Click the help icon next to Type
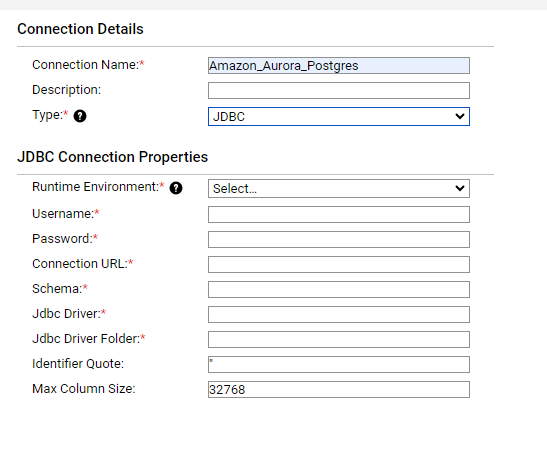The width and height of the screenshot is (547, 460). 80,116
